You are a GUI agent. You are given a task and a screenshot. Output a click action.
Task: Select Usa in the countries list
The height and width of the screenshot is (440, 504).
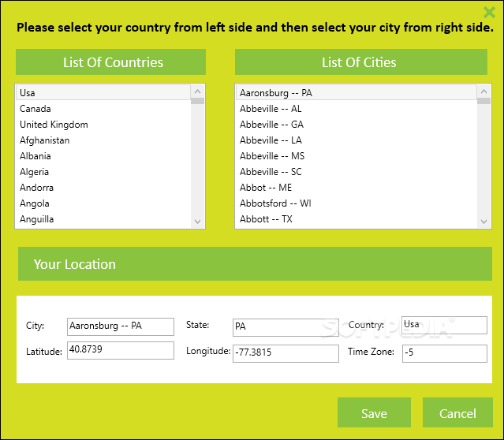click(x=103, y=92)
